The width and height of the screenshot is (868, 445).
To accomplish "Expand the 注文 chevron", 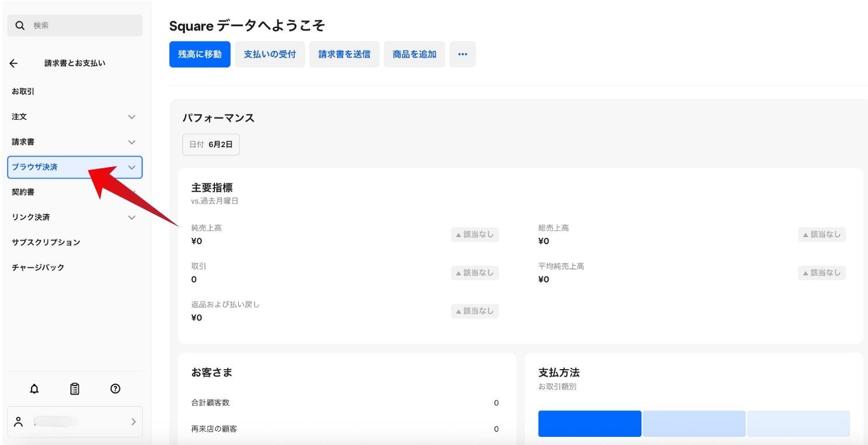I will 132,117.
